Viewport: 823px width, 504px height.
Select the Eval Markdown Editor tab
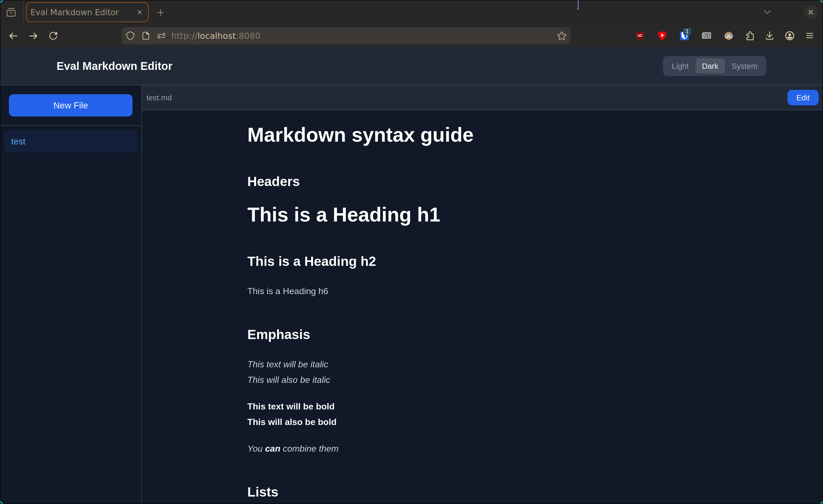tap(75, 12)
